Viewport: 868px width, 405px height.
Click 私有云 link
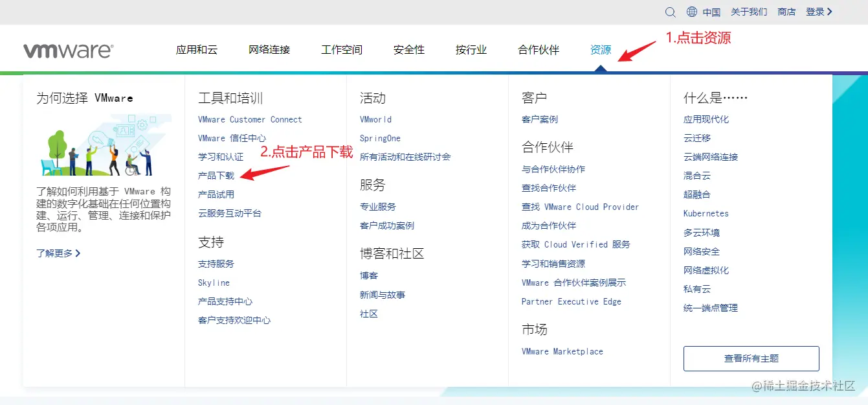pos(697,289)
